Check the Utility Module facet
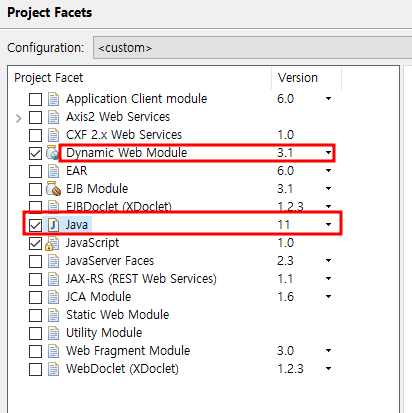This screenshot has height=413, width=412. click(35, 333)
